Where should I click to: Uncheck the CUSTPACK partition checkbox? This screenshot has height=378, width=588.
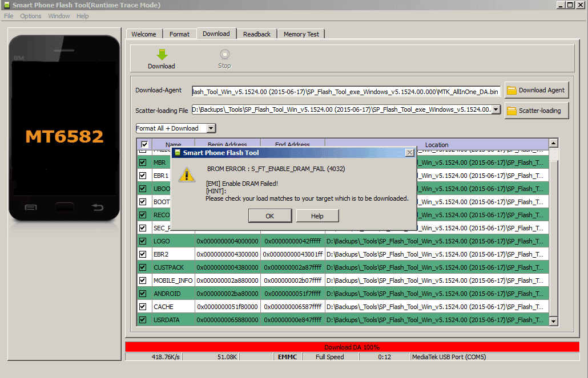click(143, 267)
